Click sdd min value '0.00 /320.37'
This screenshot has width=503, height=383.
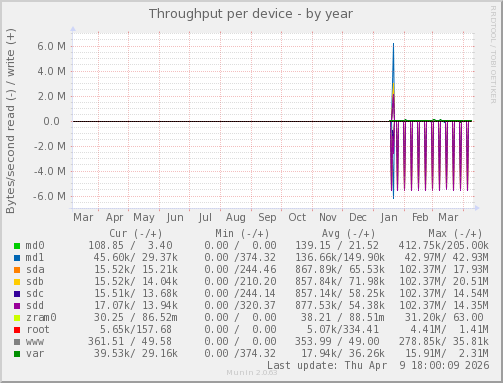[x=240, y=306]
